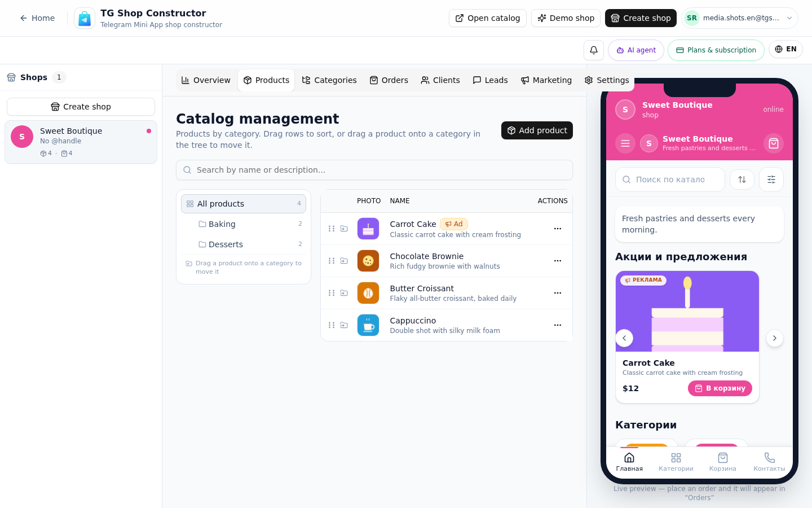Click the 'Double shot with silky milk foam' text
The height and width of the screenshot is (508, 812).
click(x=445, y=331)
